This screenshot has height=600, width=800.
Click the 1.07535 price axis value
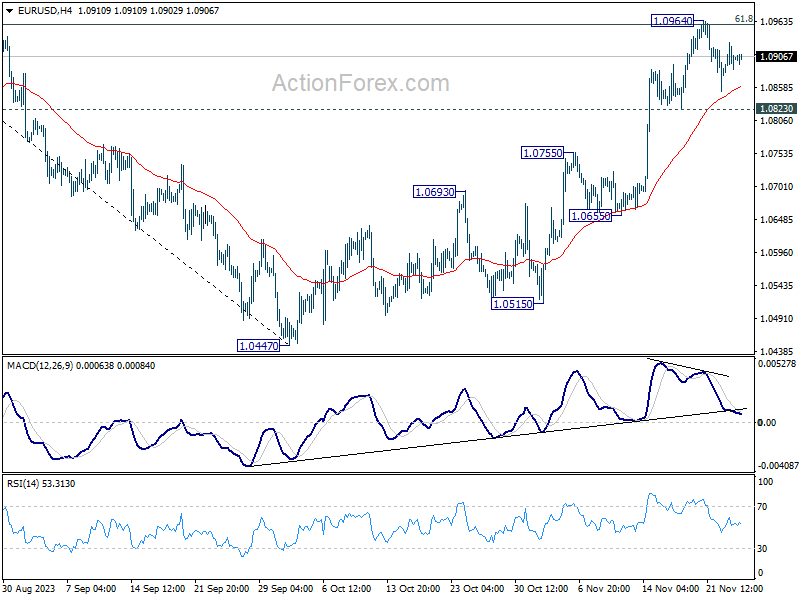tap(777, 154)
